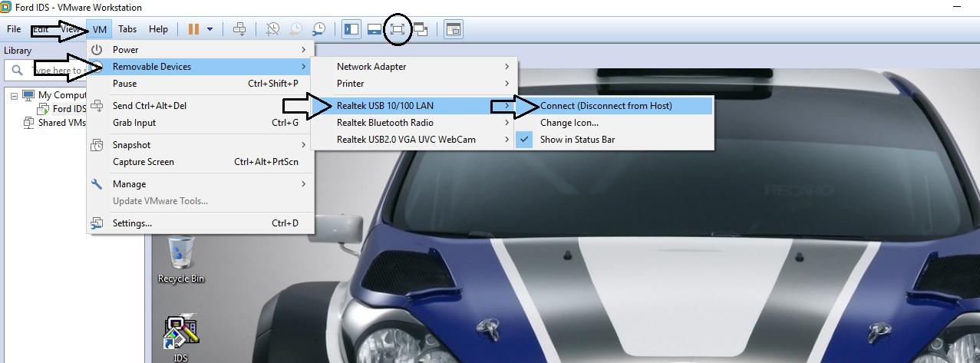The height and width of the screenshot is (363, 980).
Task: Click the Revert to Snapshot toolbar icon
Action: point(295,29)
